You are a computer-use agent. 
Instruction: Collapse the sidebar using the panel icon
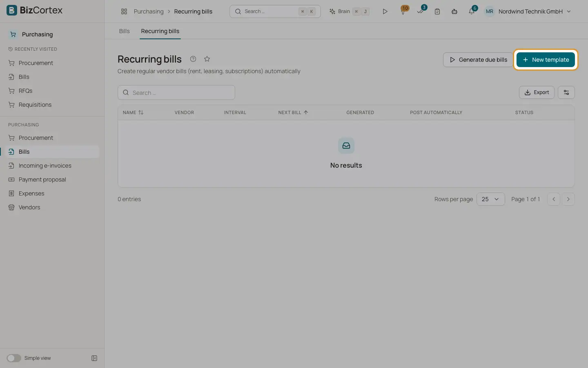pos(94,358)
